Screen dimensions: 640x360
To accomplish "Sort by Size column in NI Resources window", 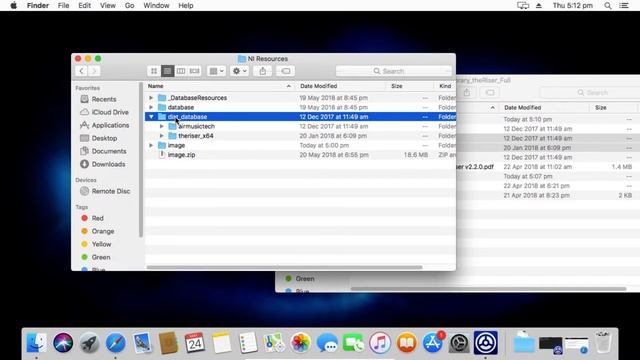I will point(410,86).
